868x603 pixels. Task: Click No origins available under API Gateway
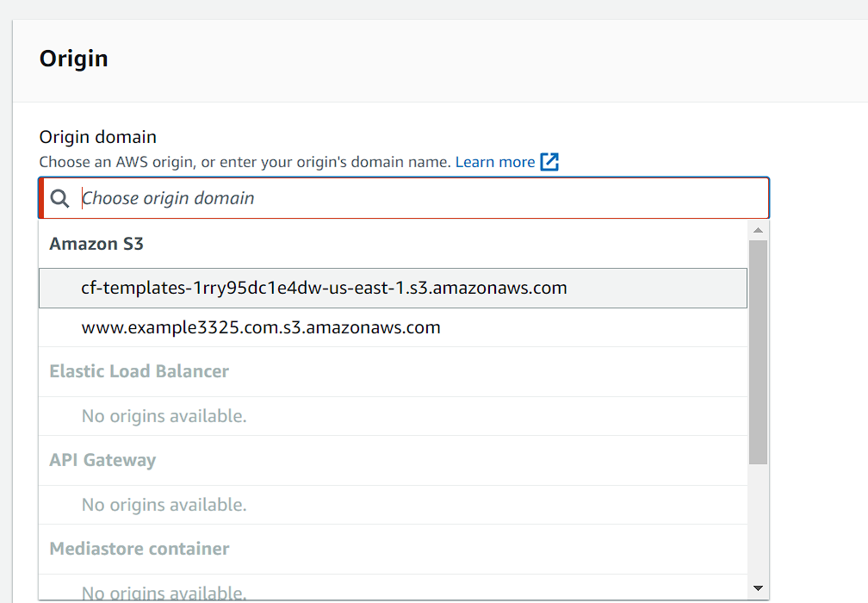tap(164, 505)
